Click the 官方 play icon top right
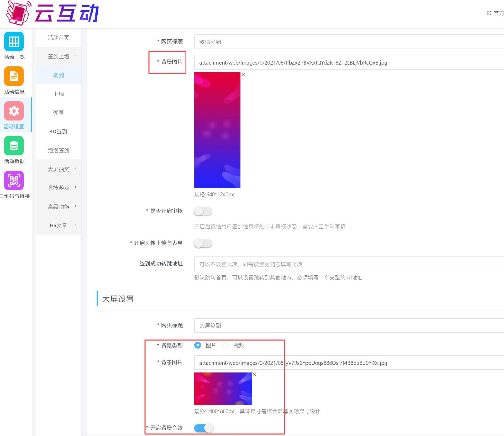This screenshot has height=436, width=504. (489, 13)
